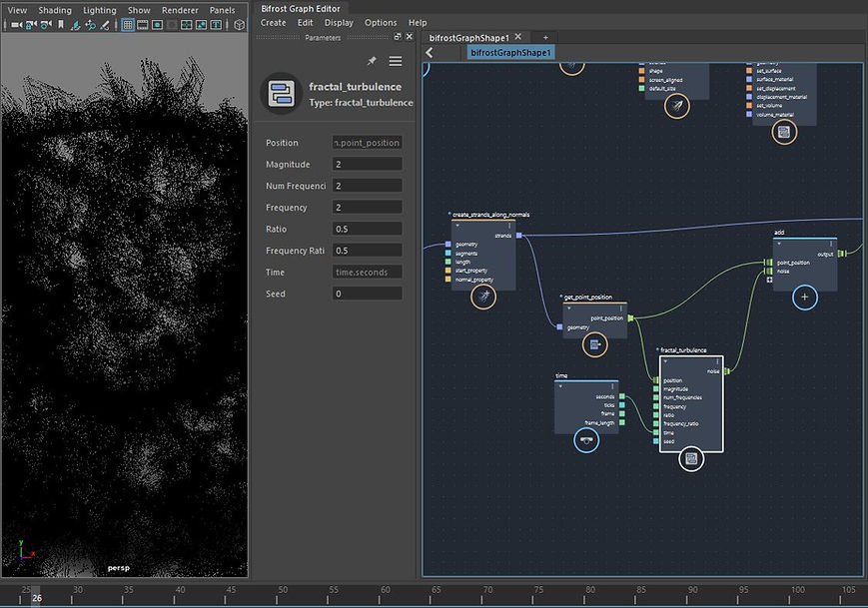Click the current frame 26 marker
Viewport: 868px width, 608px height.
37,597
